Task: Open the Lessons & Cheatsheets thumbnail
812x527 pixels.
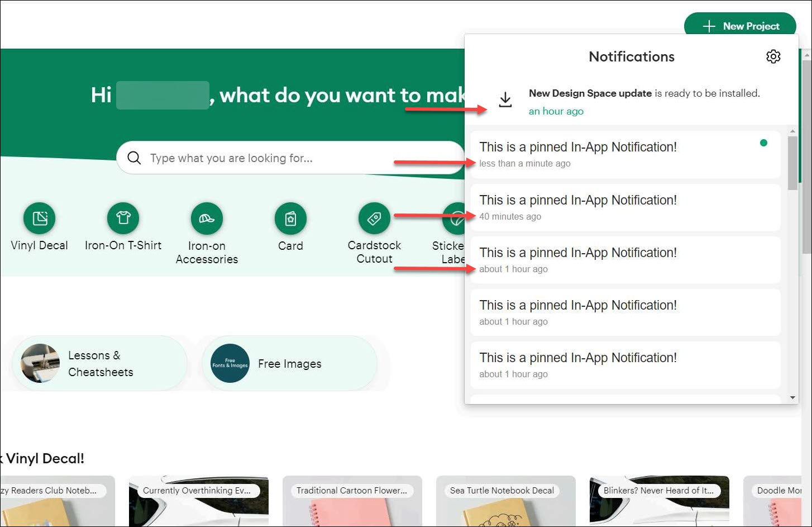Action: click(x=40, y=363)
